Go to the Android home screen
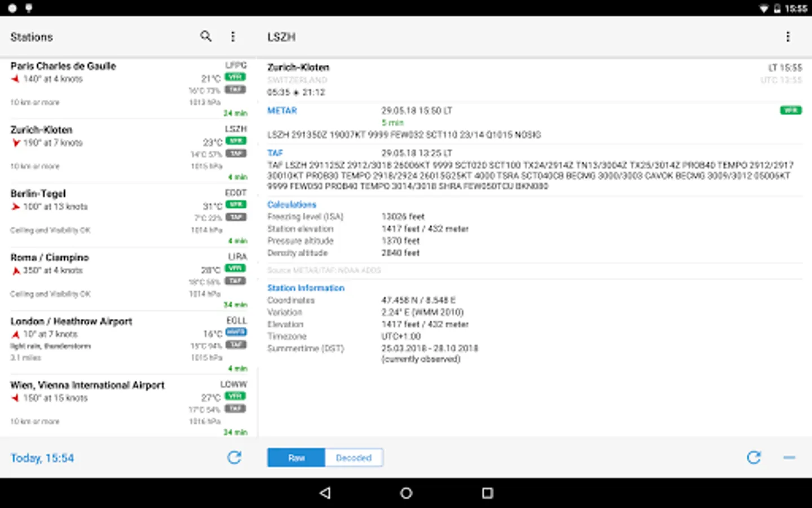Screen dimensions: 812x508 406,493
